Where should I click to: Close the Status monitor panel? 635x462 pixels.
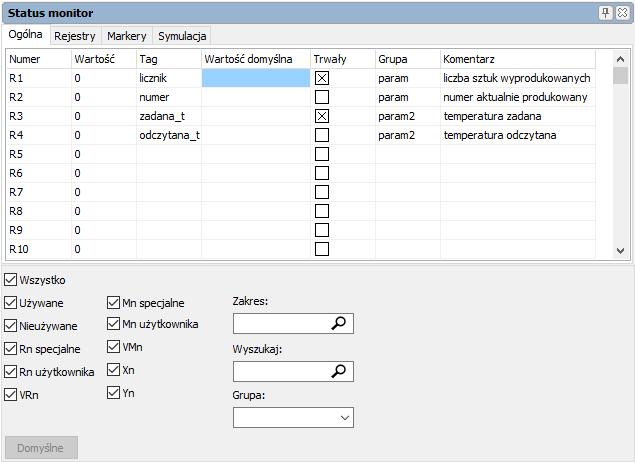pos(622,13)
